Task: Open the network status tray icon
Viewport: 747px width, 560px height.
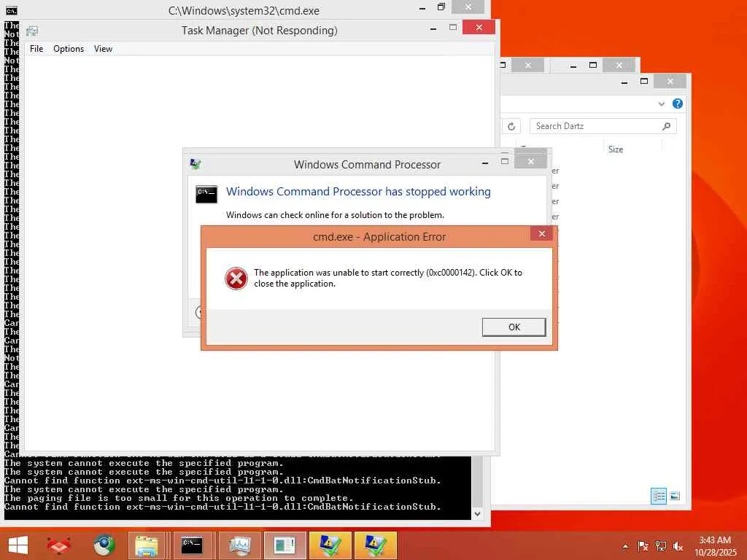Action: 660,546
